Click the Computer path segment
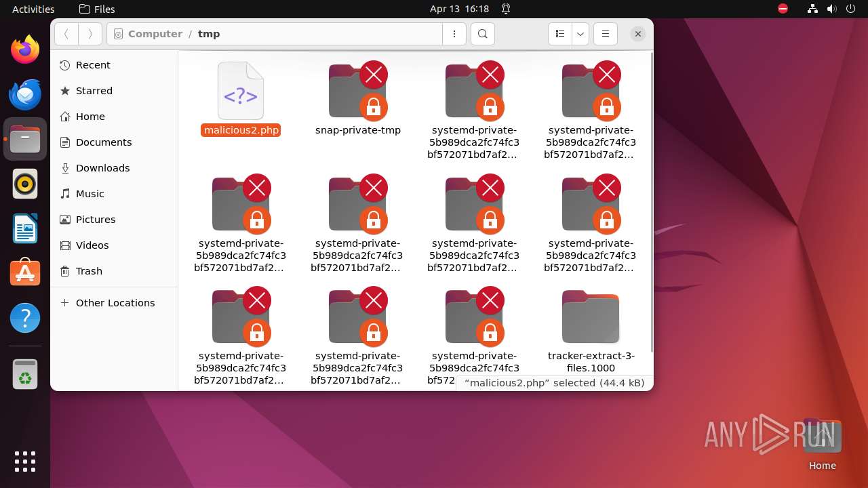Screen dimensions: 868x488 (x=155, y=34)
